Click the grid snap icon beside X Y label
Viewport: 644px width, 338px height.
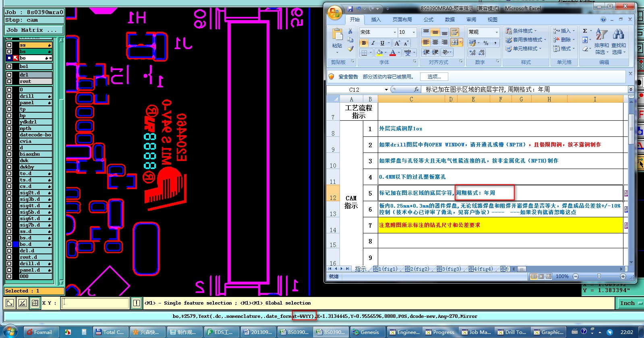(x=35, y=303)
